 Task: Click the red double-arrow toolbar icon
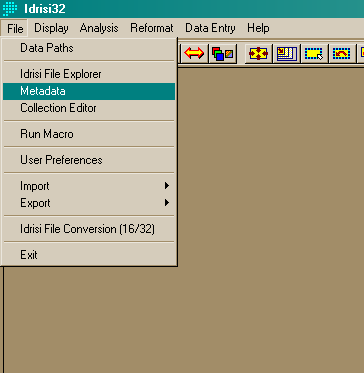tap(194, 53)
